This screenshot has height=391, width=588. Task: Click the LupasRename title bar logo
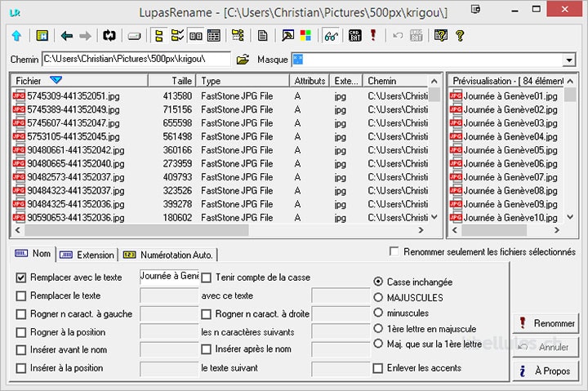pos(15,13)
